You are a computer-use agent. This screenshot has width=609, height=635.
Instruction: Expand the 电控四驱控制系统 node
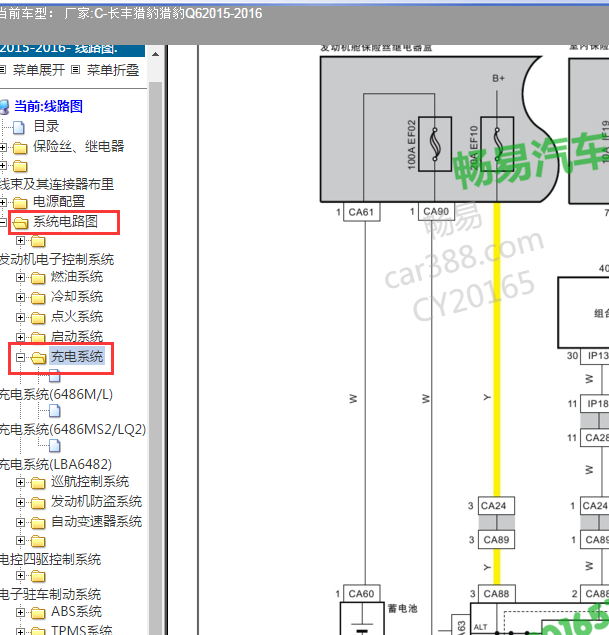point(20,540)
